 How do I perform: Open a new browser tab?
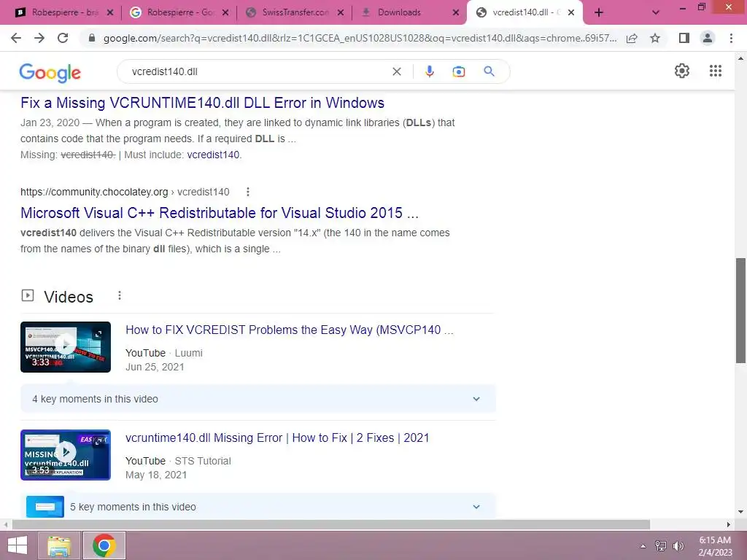click(x=599, y=12)
